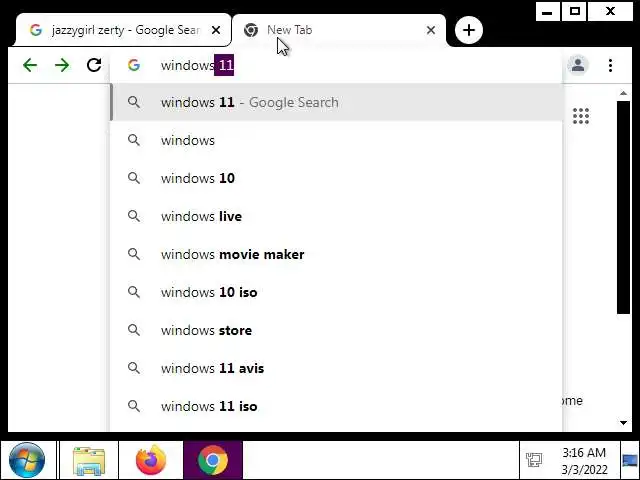Click the Windows Start orb
This screenshot has width=640, height=480.
pyautogui.click(x=27, y=460)
